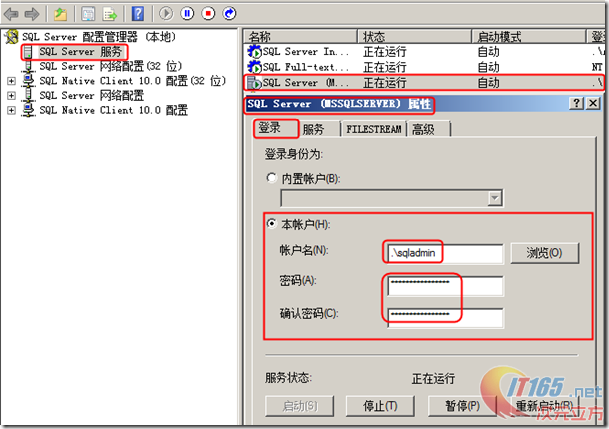Click the Up one level folder icon

click(60, 14)
